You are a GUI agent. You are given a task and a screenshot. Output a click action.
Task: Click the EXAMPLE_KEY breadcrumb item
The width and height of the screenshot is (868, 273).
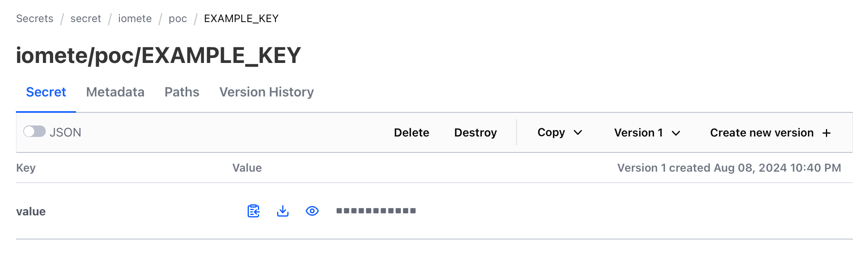point(241,18)
